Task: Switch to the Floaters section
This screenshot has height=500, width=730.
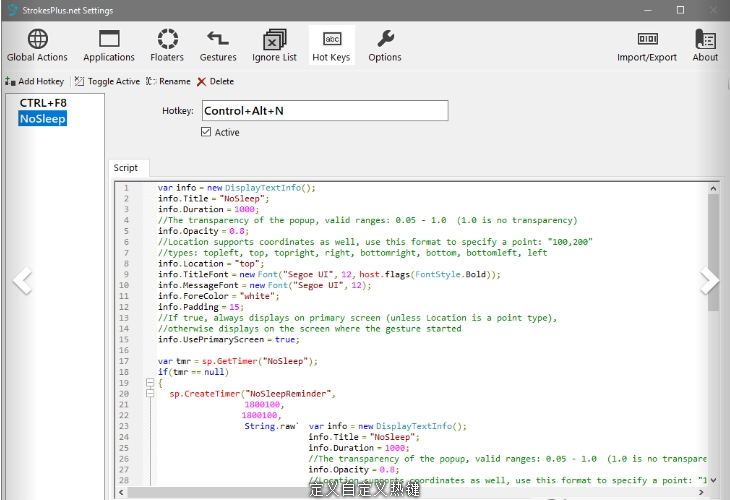Action: coord(167,45)
